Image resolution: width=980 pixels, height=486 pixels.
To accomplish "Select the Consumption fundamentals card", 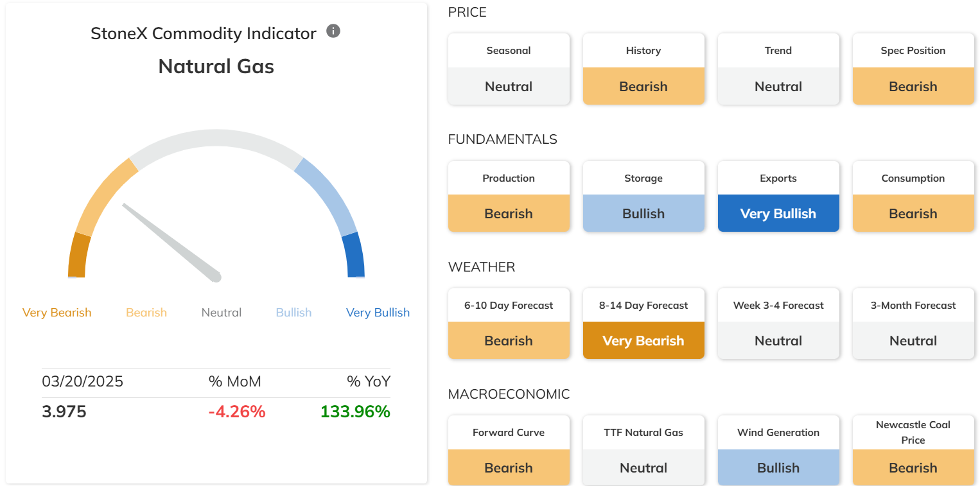I will click(x=913, y=196).
